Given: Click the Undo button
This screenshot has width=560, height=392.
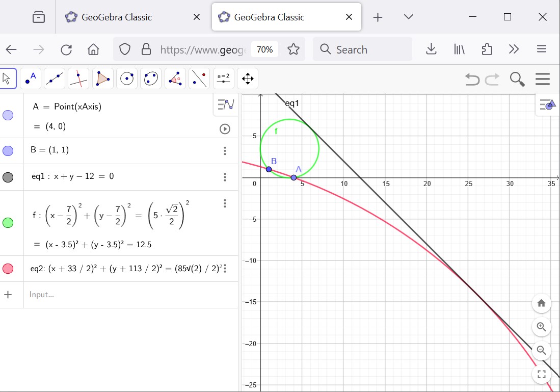Looking at the screenshot, I should point(472,79).
